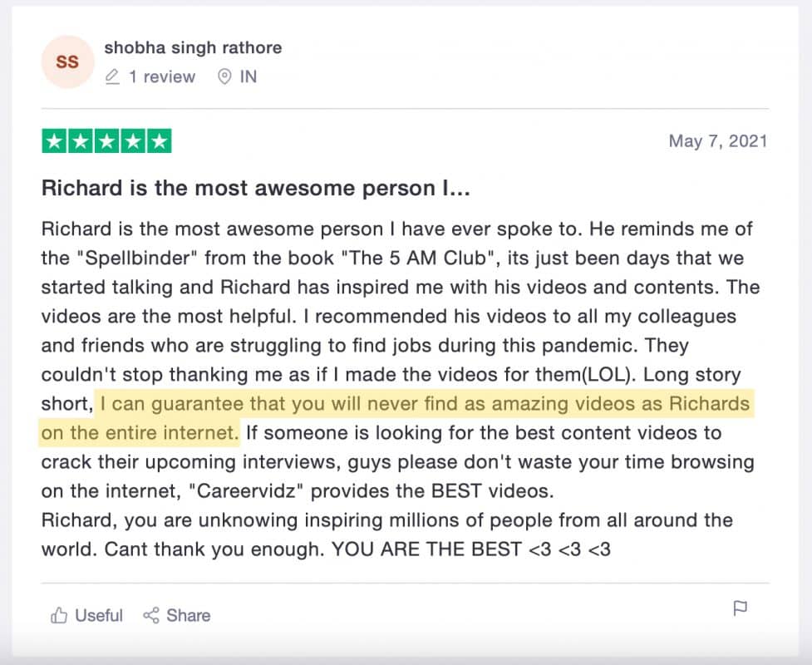Image resolution: width=812 pixels, height=665 pixels.
Task: Select the second green rating star
Action: point(81,141)
